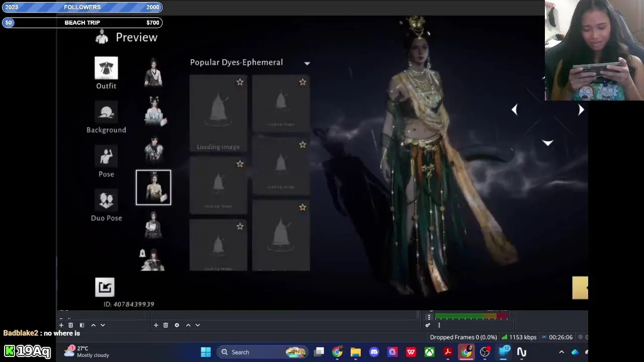Screen dimensions: 644x362
Task: Show hidden system tray icons chevron
Action: tap(561, 352)
